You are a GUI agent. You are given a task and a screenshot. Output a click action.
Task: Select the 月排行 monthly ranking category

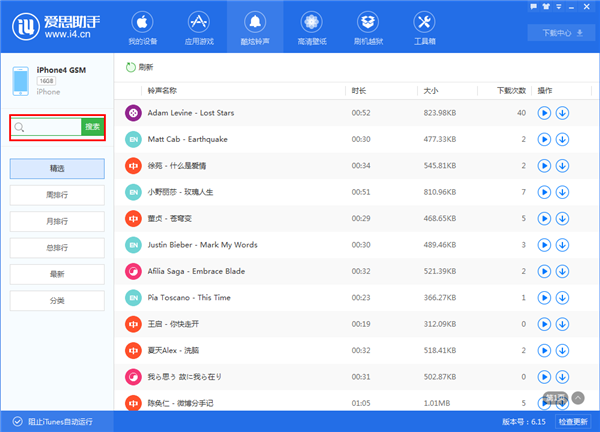point(57,220)
